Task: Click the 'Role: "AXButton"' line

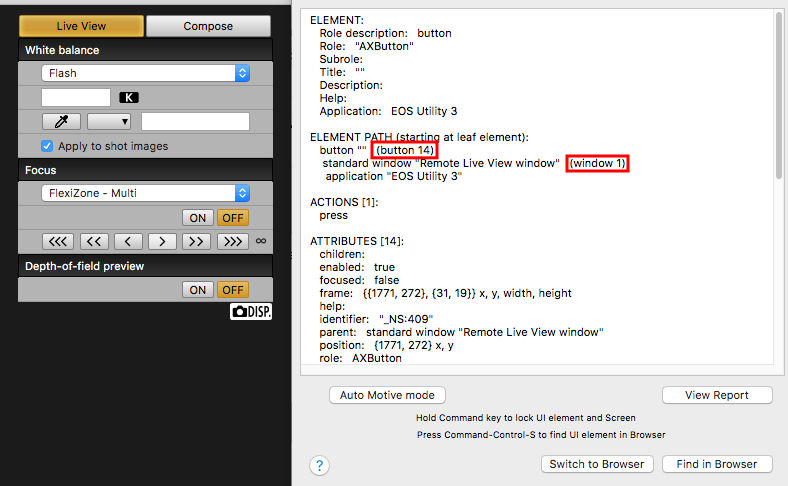Action: [x=366, y=46]
